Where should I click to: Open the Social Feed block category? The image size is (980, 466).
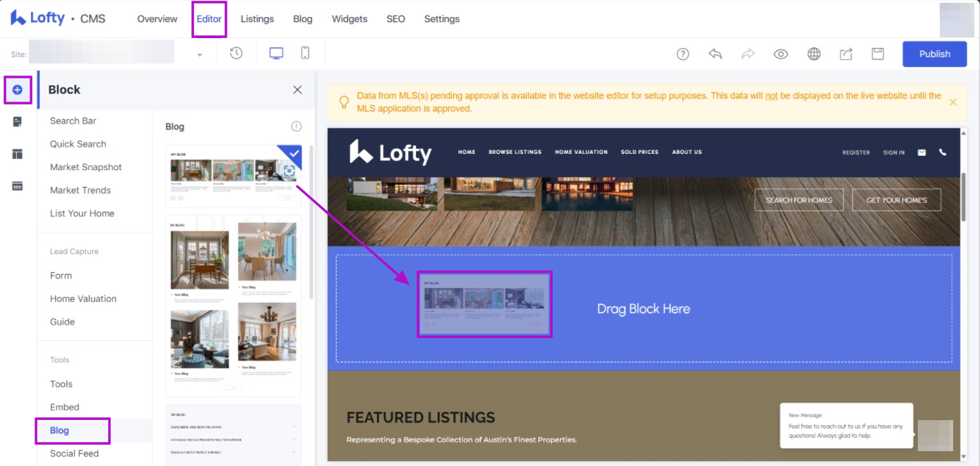point(74,453)
